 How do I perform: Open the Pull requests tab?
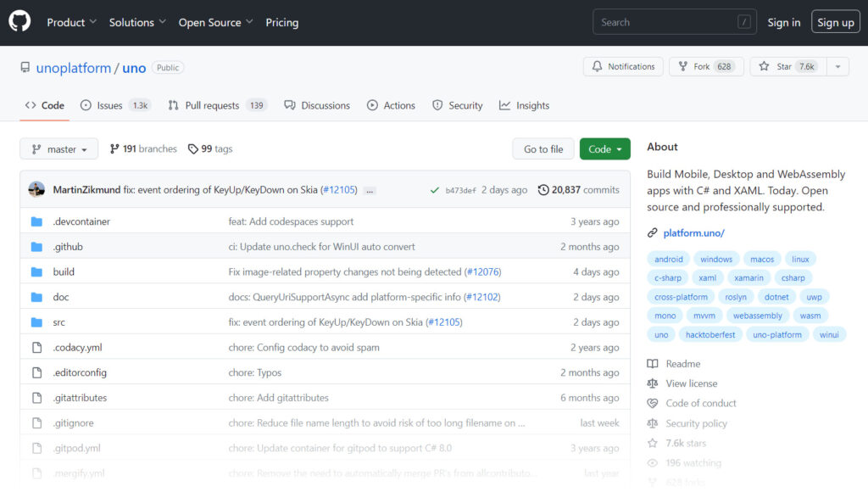click(x=218, y=105)
